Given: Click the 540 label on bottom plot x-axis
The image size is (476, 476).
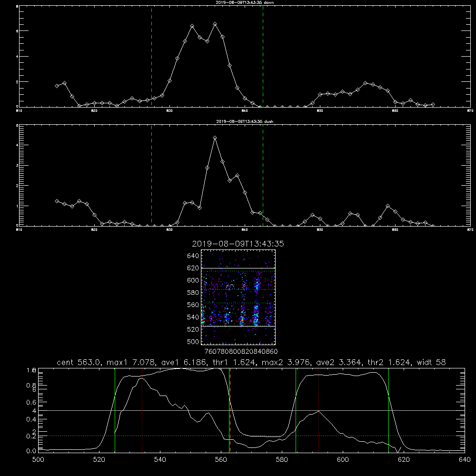Looking at the screenshot, I should (160, 460).
